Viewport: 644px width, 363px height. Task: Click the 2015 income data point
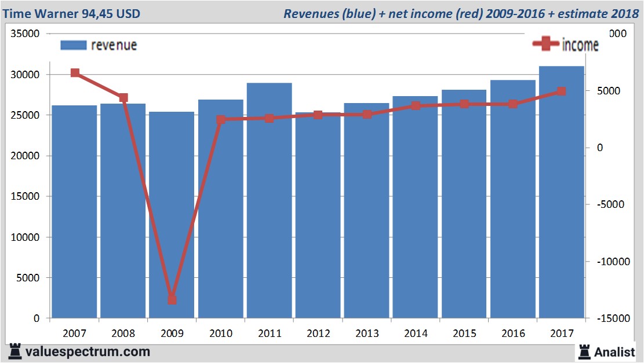(464, 104)
